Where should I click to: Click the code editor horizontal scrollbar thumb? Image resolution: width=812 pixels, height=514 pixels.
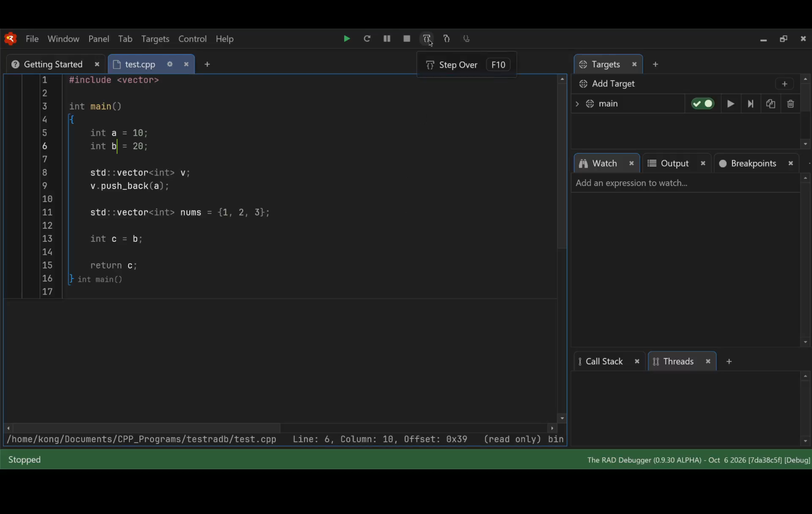click(147, 428)
